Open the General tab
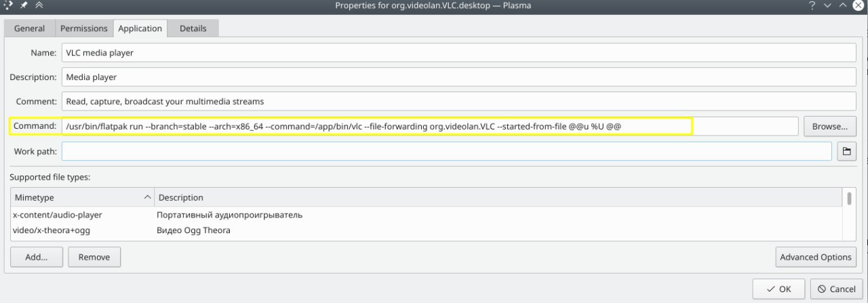 click(29, 28)
